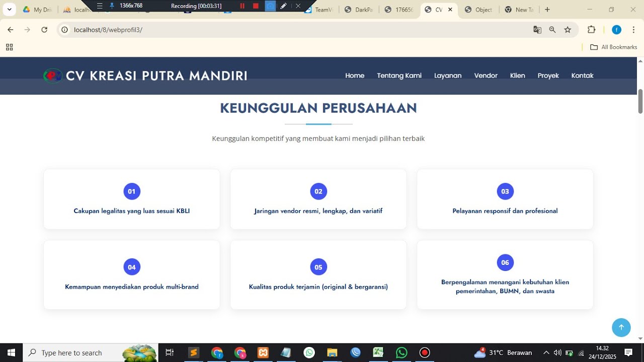Open the recorder toolbar hamburger menu

pyautogui.click(x=100, y=6)
